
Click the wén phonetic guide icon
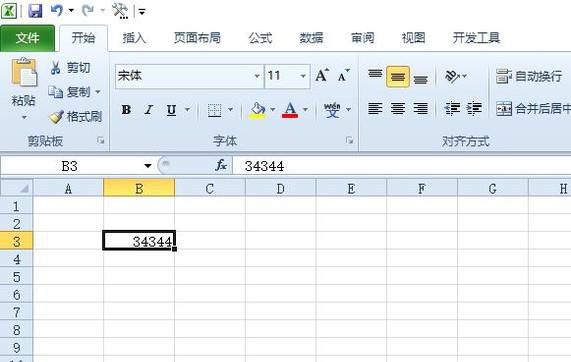click(x=332, y=110)
